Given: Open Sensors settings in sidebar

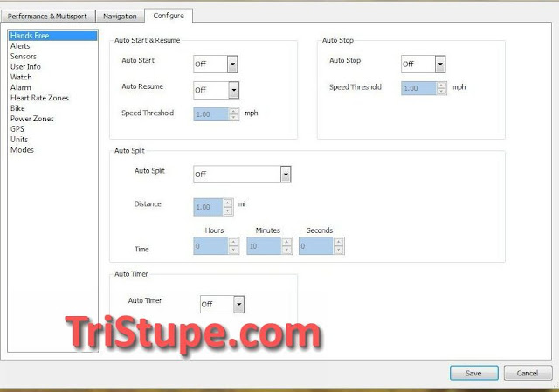Looking at the screenshot, I should [x=52, y=56].
